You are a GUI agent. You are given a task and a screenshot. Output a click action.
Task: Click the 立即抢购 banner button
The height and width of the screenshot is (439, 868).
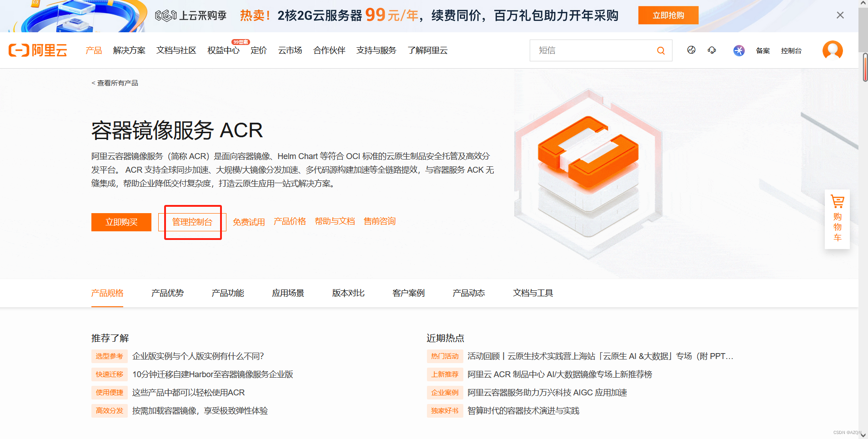click(668, 15)
